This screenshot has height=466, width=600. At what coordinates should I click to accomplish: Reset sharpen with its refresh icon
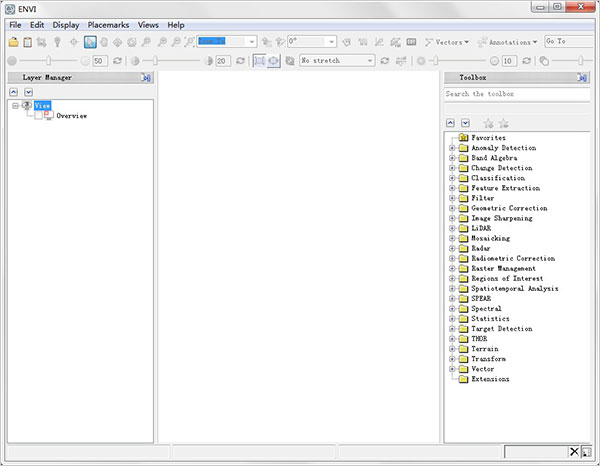point(527,61)
